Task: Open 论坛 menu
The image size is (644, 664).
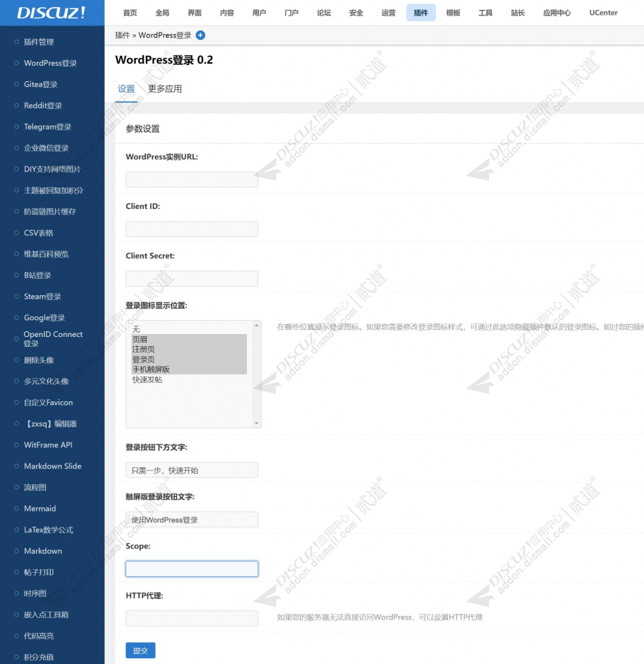Action: 324,13
